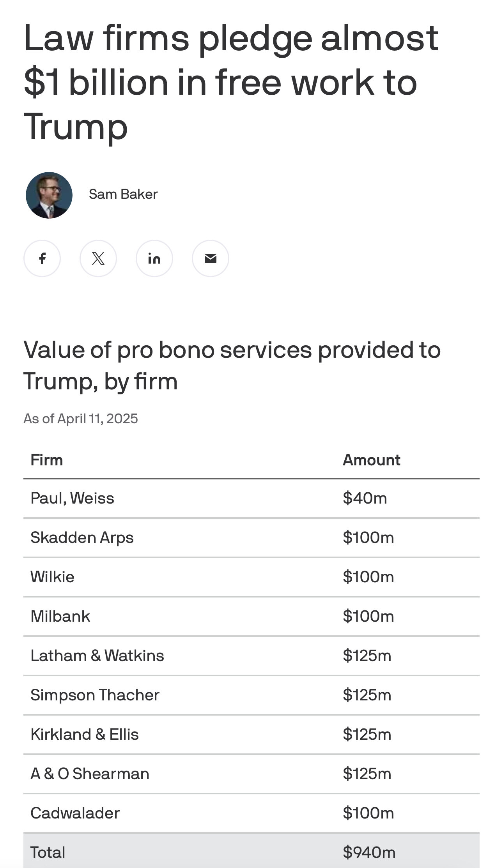The height and width of the screenshot is (868, 503).
Task: Select Latham & Watkins row
Action: pyautogui.click(x=251, y=656)
